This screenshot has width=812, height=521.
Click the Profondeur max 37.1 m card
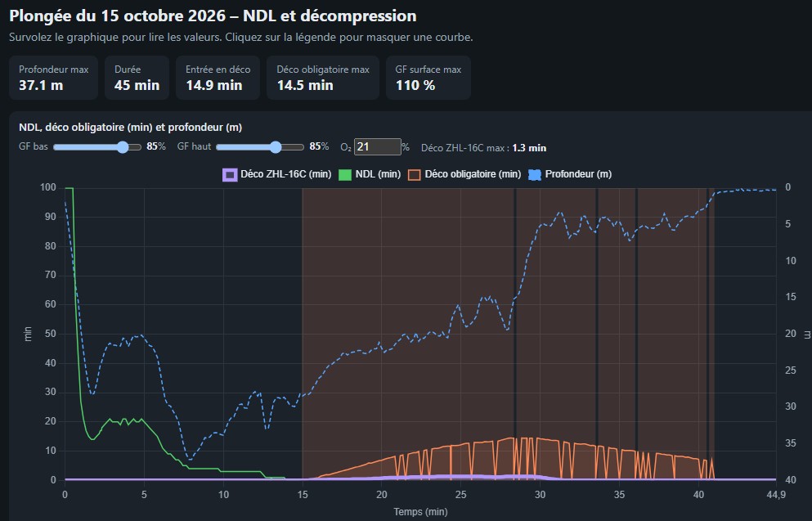coord(53,78)
